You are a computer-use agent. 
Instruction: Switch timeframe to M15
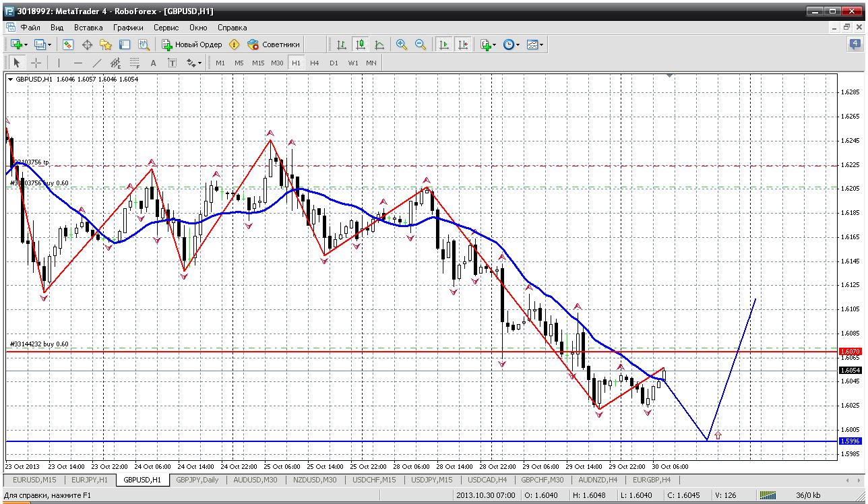tap(258, 63)
